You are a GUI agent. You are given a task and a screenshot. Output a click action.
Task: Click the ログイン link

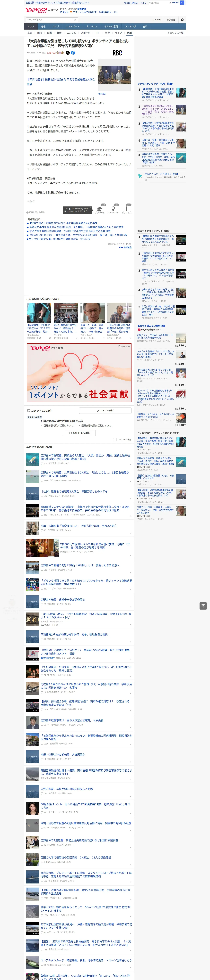coord(64,12)
